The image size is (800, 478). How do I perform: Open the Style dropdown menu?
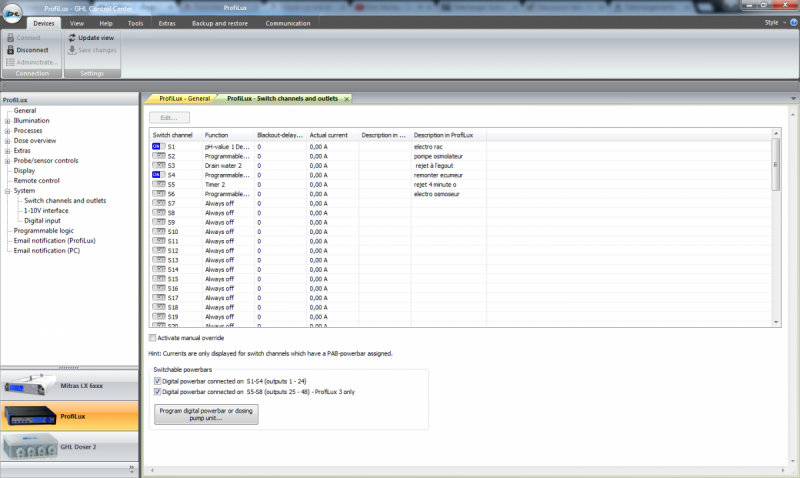tap(773, 22)
